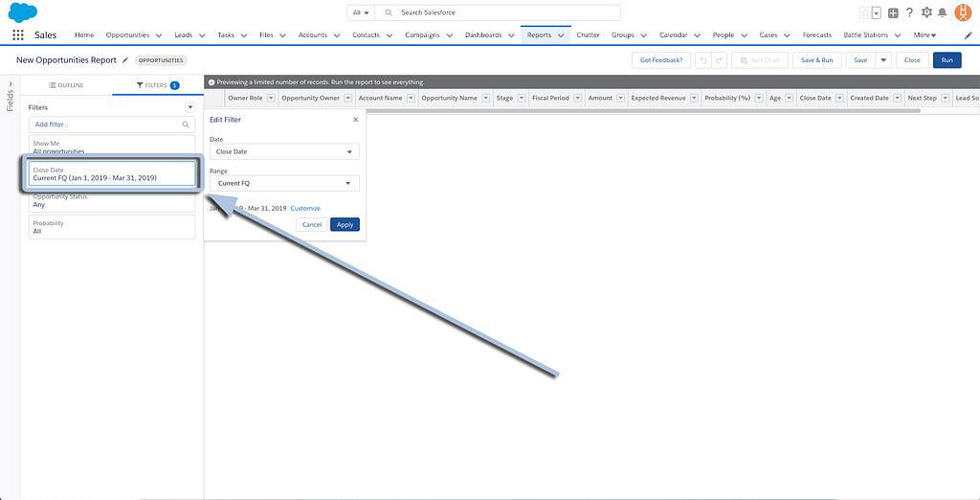Image resolution: width=980 pixels, height=500 pixels.
Task: Click the user avatar in header
Action: tap(962, 12)
